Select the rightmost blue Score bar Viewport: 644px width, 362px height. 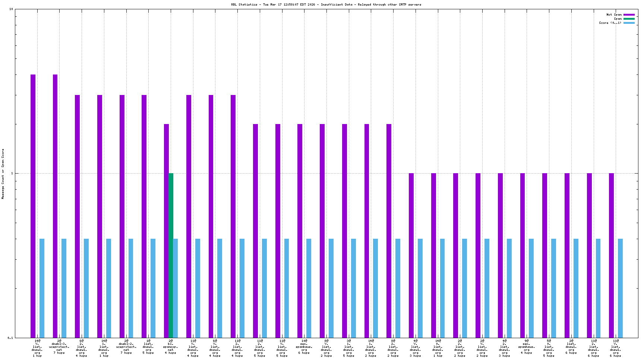(x=620, y=288)
